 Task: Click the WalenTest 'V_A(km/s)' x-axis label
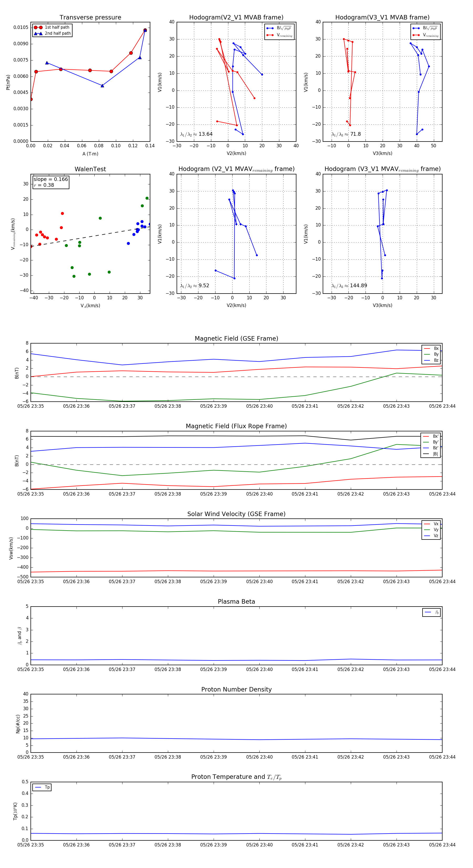click(90, 306)
